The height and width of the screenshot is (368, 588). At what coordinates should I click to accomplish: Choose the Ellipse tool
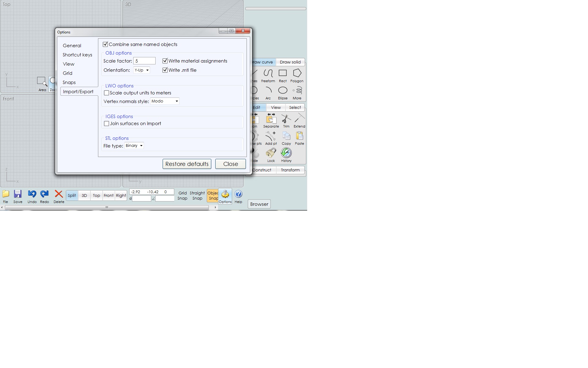pyautogui.click(x=283, y=93)
